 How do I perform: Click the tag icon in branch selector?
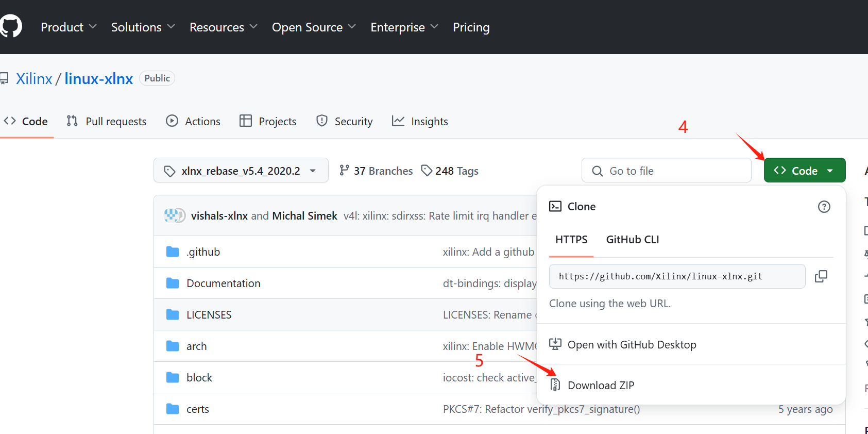click(169, 171)
